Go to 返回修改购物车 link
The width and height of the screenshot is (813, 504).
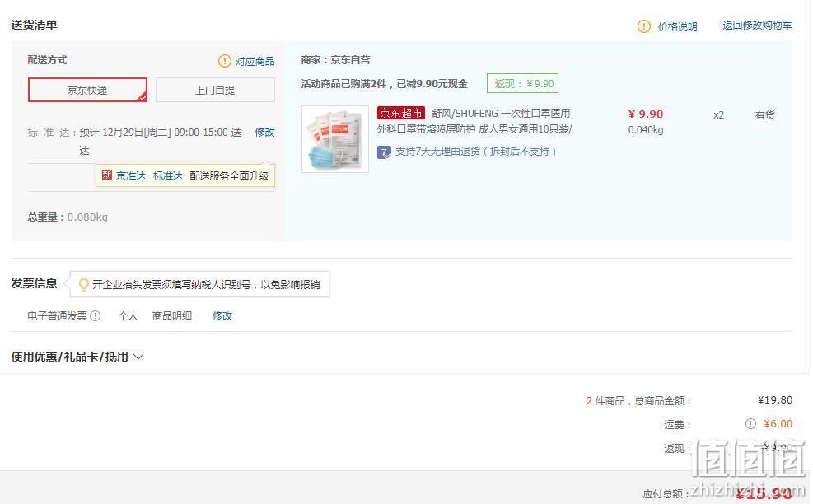[x=757, y=26]
